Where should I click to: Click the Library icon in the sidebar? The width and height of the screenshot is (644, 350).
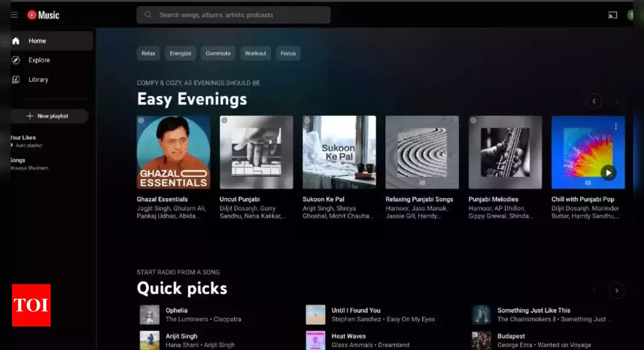click(16, 79)
